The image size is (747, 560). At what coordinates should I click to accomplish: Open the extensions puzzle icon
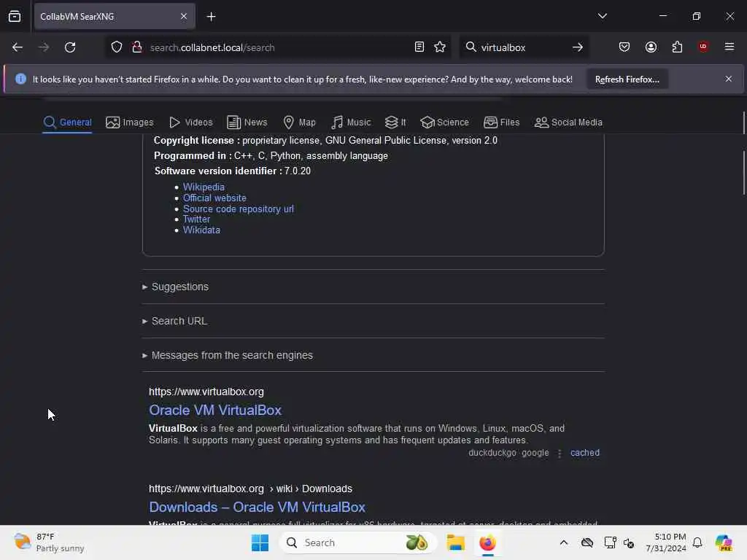(x=677, y=47)
